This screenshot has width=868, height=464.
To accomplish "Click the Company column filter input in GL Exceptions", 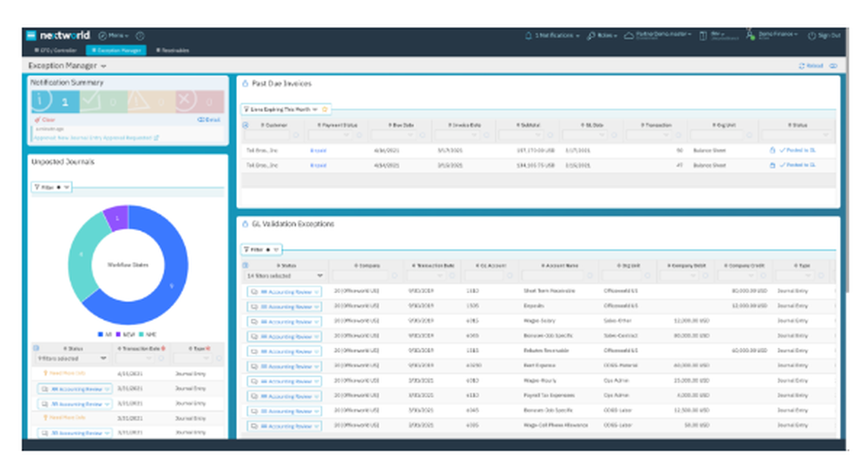I will (x=360, y=276).
